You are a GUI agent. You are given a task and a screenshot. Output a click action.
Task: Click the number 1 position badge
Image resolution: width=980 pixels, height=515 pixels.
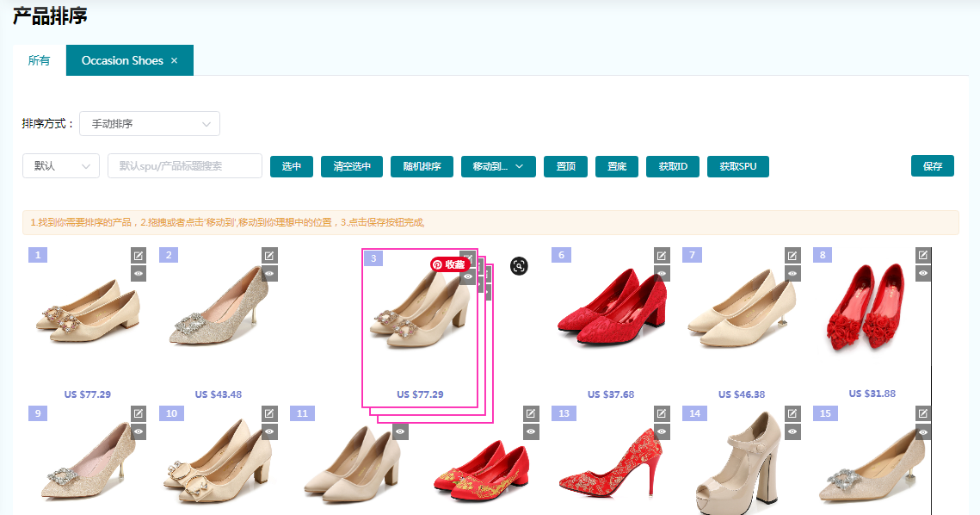(38, 255)
